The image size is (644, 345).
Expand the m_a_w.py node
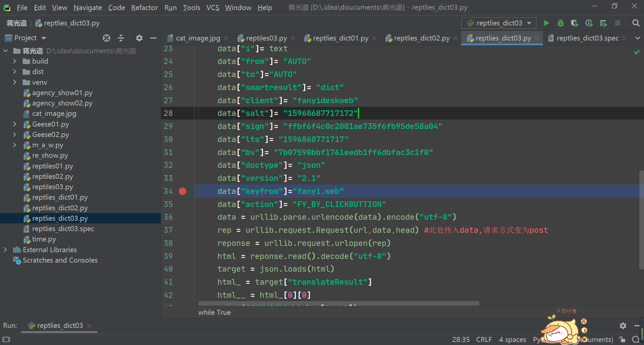(x=14, y=145)
